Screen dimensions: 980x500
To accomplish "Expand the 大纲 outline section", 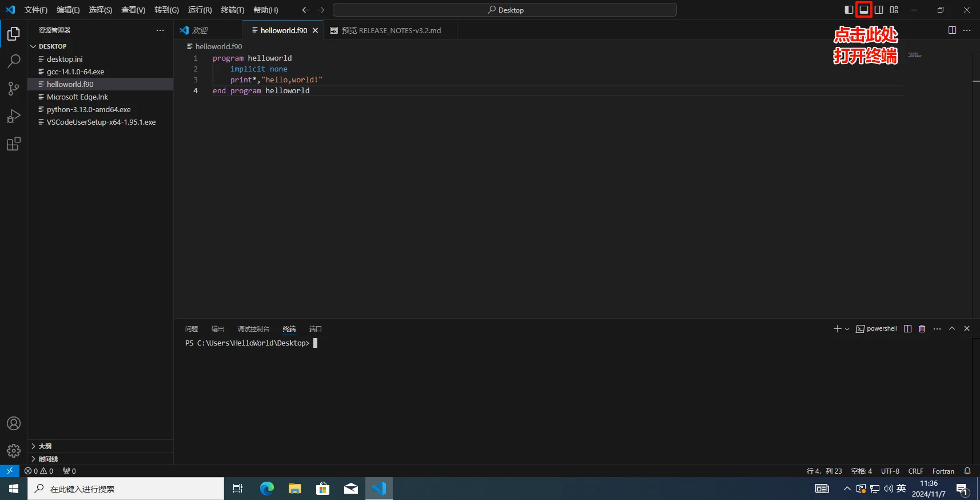I will click(x=100, y=446).
